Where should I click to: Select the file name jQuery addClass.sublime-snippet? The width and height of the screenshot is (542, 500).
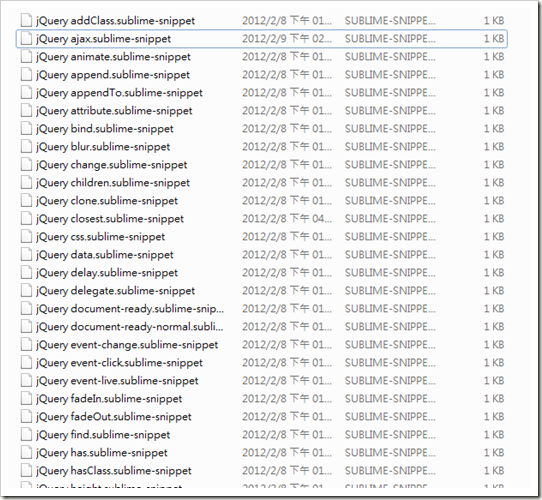pyautogui.click(x=115, y=21)
